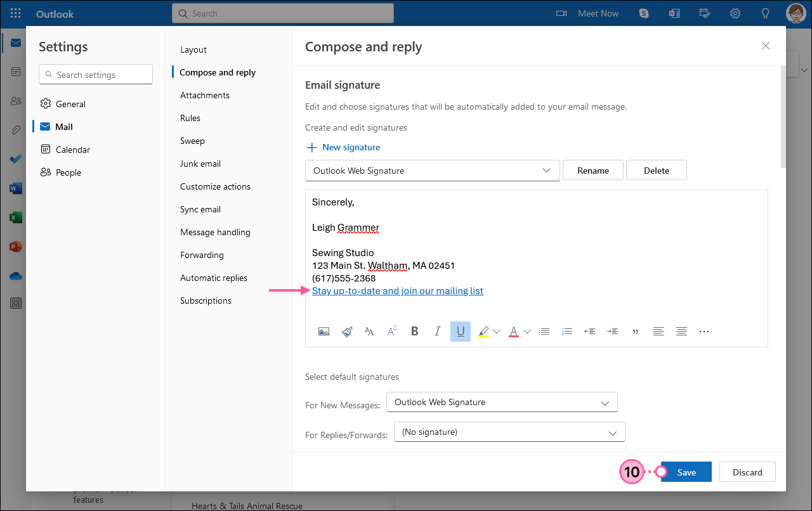
Task: Select the Mail settings category
Action: tap(56, 127)
